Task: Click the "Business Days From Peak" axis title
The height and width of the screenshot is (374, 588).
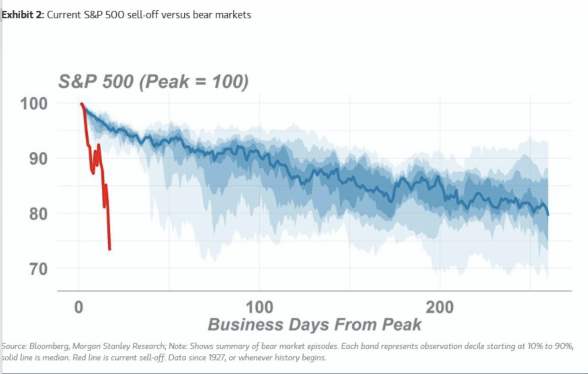Action: 314,325
